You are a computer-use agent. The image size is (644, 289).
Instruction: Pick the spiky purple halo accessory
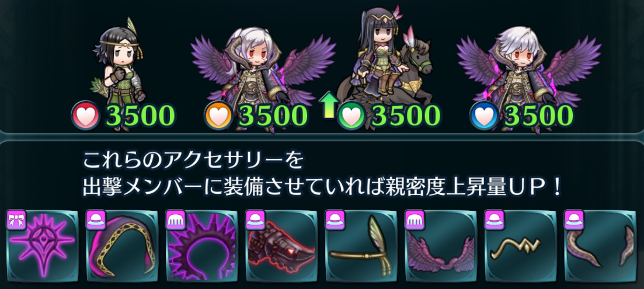(202, 246)
